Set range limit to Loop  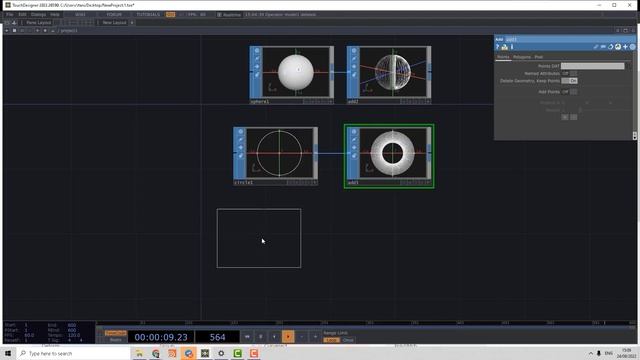point(331,340)
